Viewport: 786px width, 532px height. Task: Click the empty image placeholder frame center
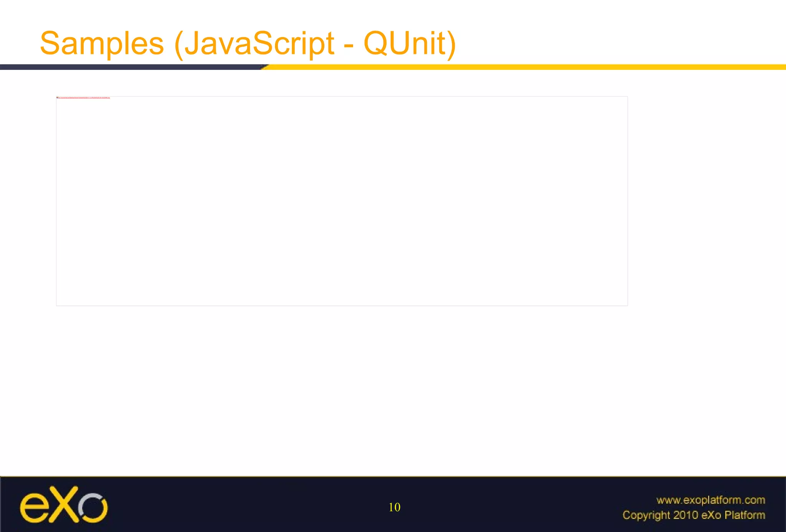[x=342, y=201]
